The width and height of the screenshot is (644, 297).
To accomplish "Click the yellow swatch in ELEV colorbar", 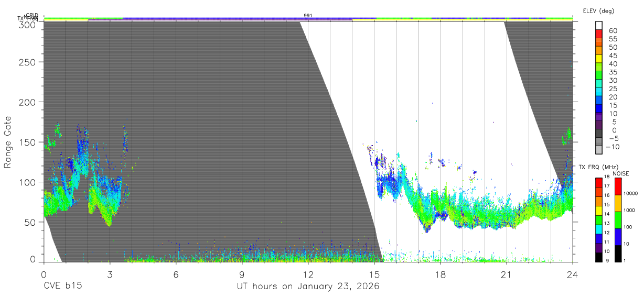I will tap(599, 59).
